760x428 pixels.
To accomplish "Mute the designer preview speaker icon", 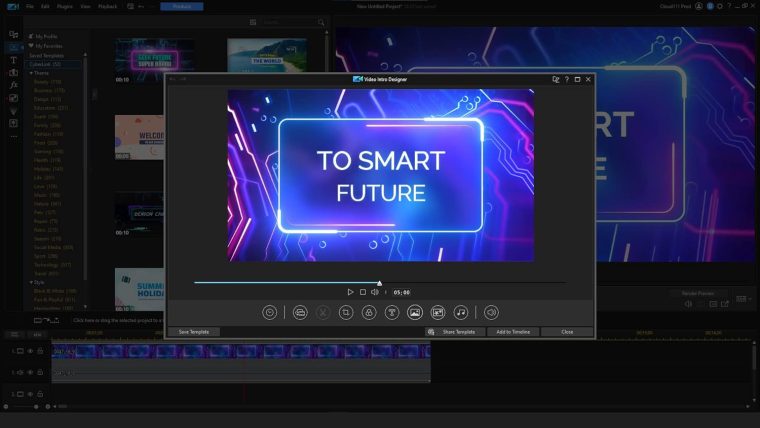I will point(375,292).
